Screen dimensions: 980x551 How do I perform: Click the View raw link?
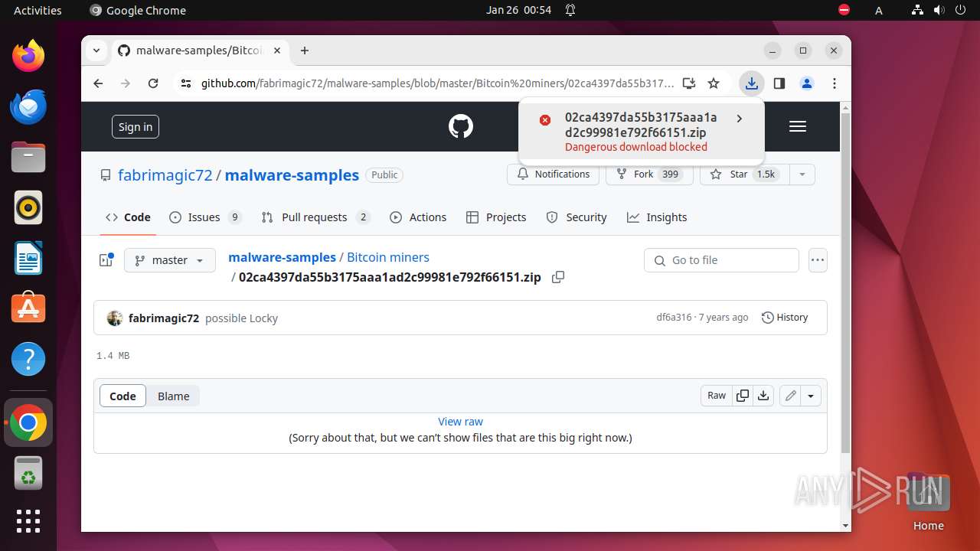point(460,422)
